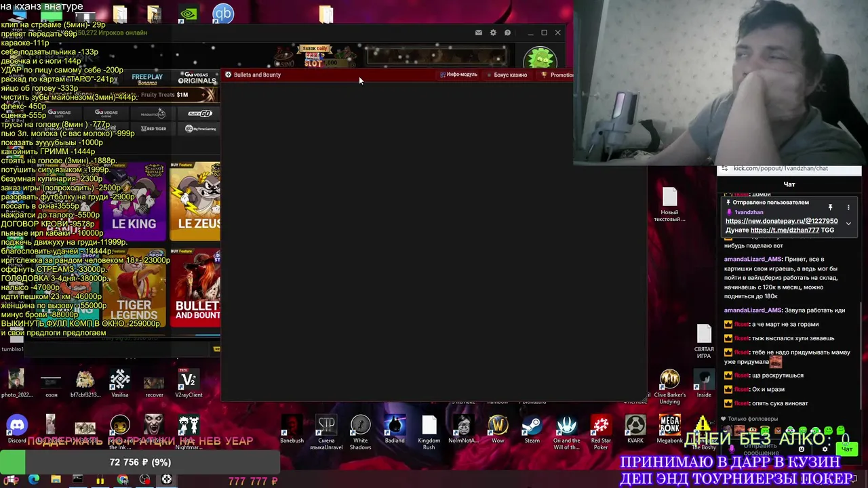This screenshot has height=488, width=868.
Task: Open chat settings gear in Kick chat
Action: (x=825, y=449)
